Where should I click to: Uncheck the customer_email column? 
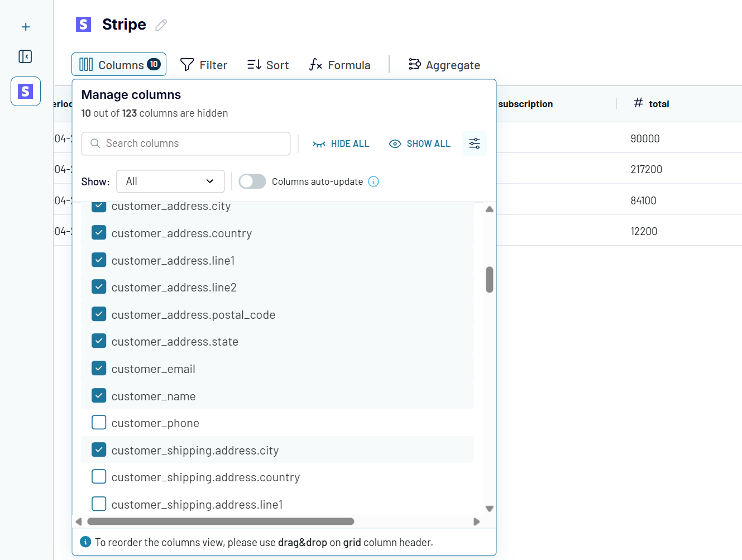(99, 368)
